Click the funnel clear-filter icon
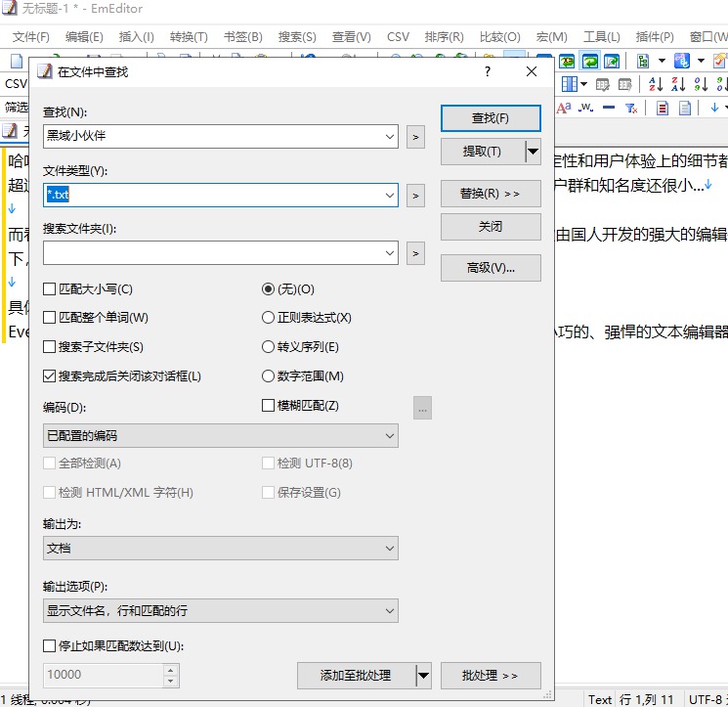 click(631, 108)
